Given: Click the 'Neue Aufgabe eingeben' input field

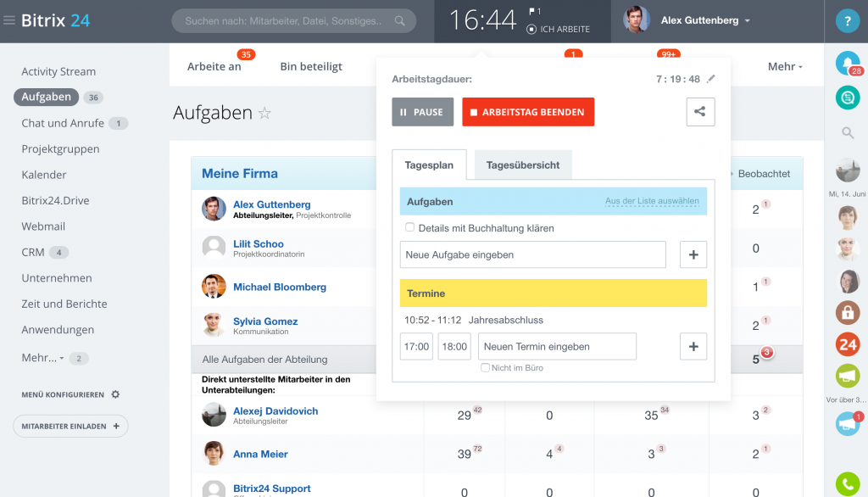Looking at the screenshot, I should pyautogui.click(x=532, y=255).
